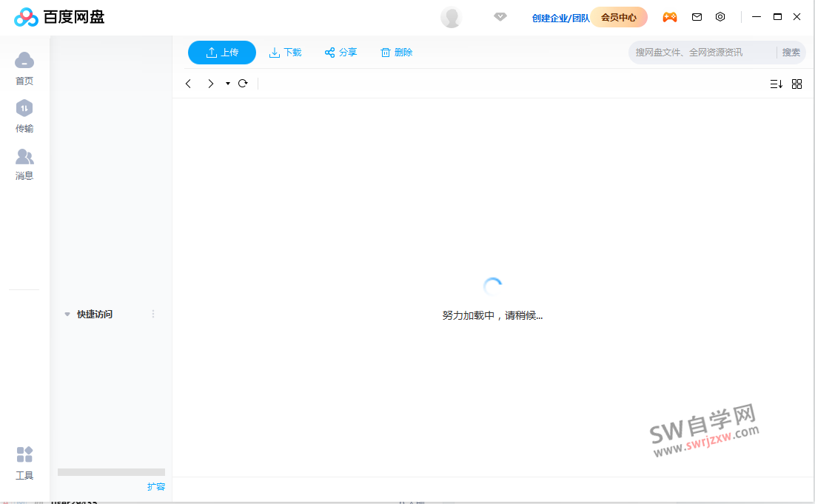815x504 pixels.
Task: Refresh the file list
Action: click(243, 84)
